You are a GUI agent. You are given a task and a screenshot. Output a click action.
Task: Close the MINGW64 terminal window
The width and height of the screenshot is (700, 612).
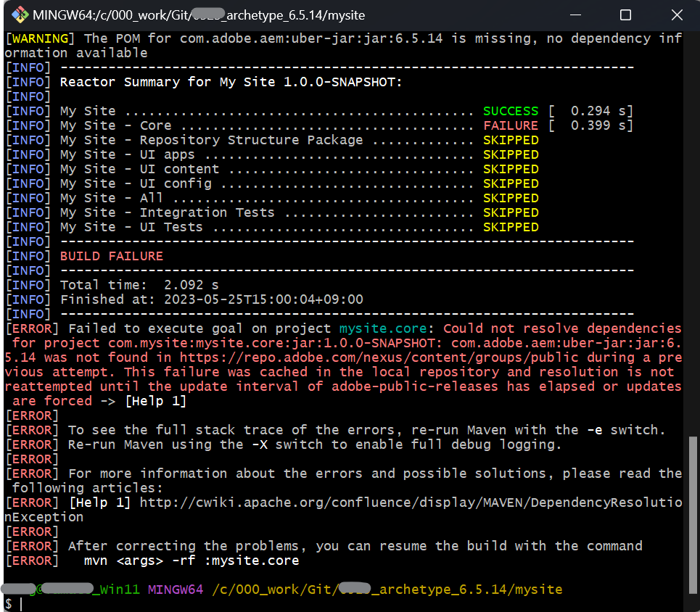677,15
